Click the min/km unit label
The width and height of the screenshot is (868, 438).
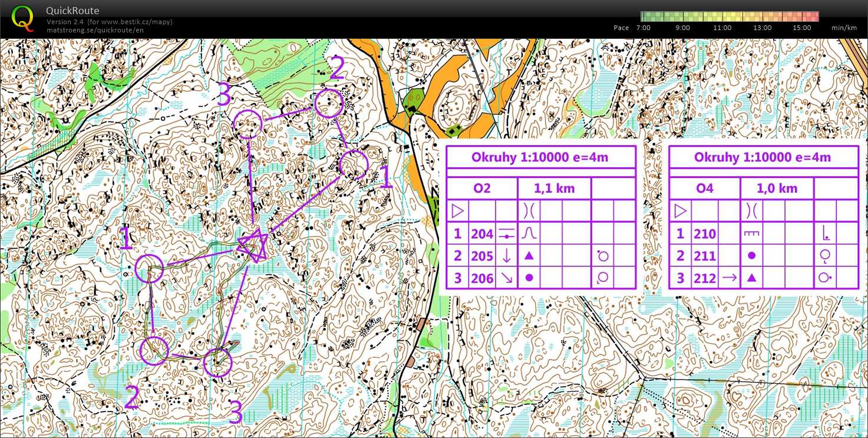coord(844,28)
